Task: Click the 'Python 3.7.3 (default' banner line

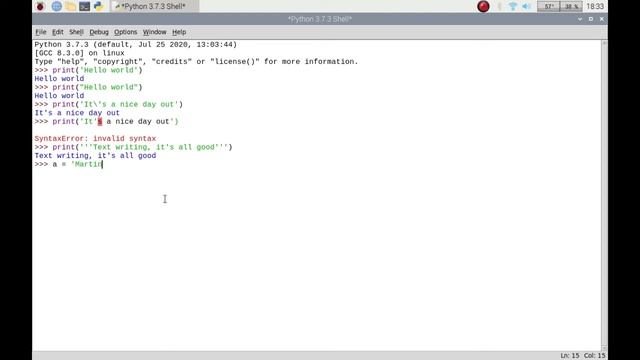Action: tap(136, 44)
